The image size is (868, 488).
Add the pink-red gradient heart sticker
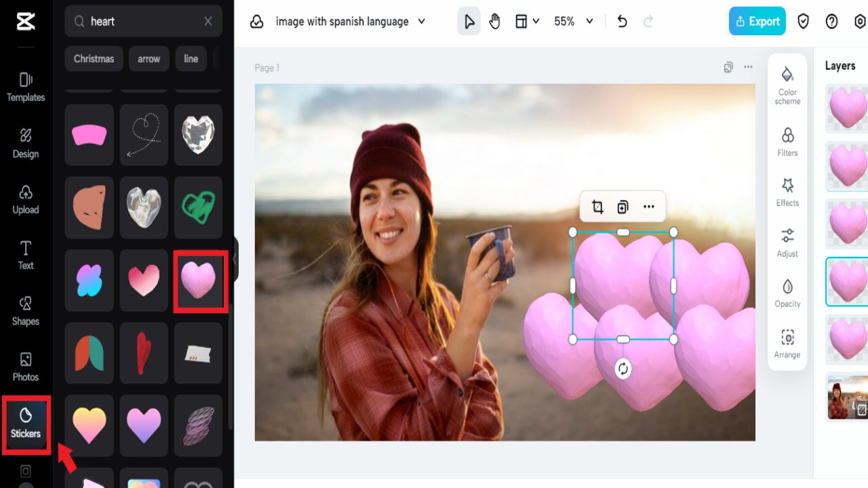(144, 280)
